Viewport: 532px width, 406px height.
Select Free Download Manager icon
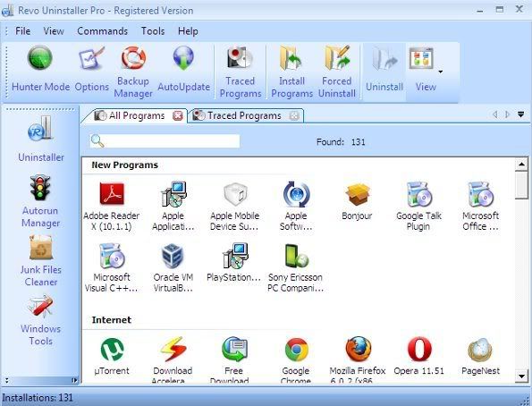(234, 359)
